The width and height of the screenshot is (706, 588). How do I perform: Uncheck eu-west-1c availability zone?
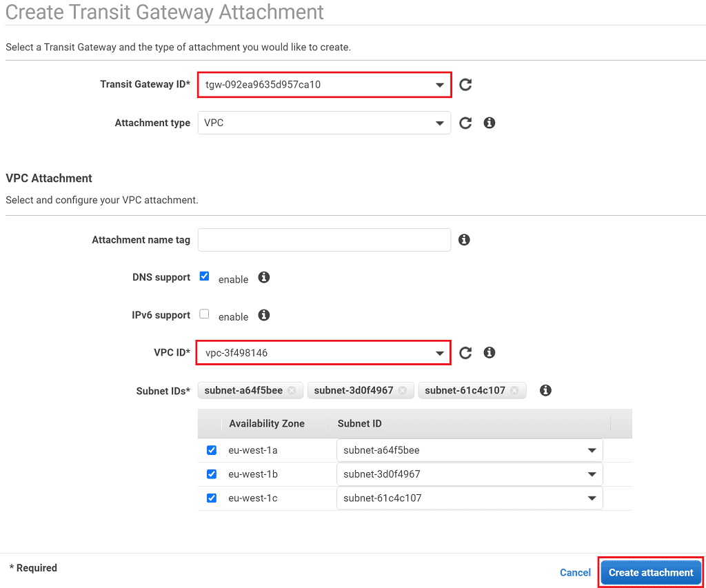click(x=212, y=498)
